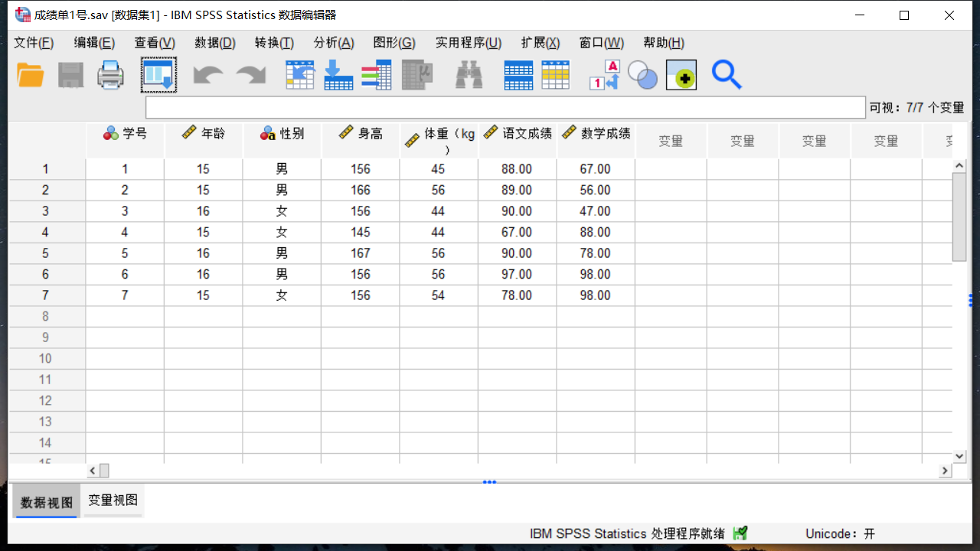Print the data with the printer icon

tap(109, 74)
